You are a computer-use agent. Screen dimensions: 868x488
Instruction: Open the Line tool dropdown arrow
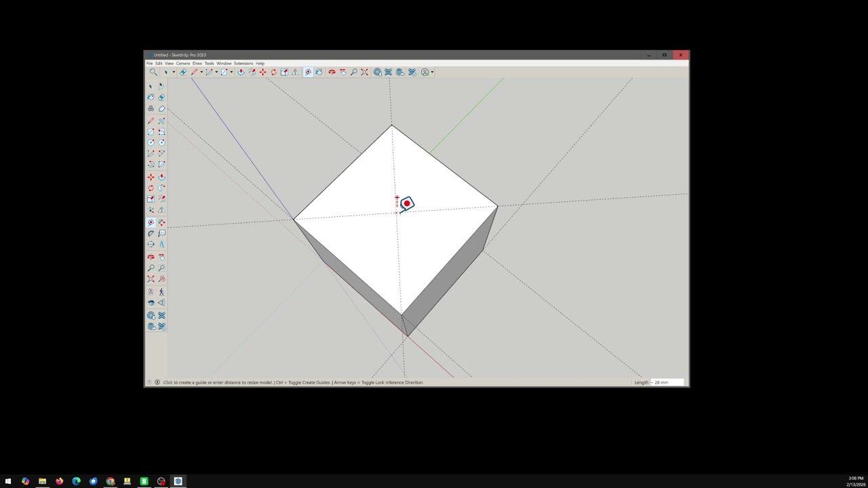pyautogui.click(x=201, y=72)
